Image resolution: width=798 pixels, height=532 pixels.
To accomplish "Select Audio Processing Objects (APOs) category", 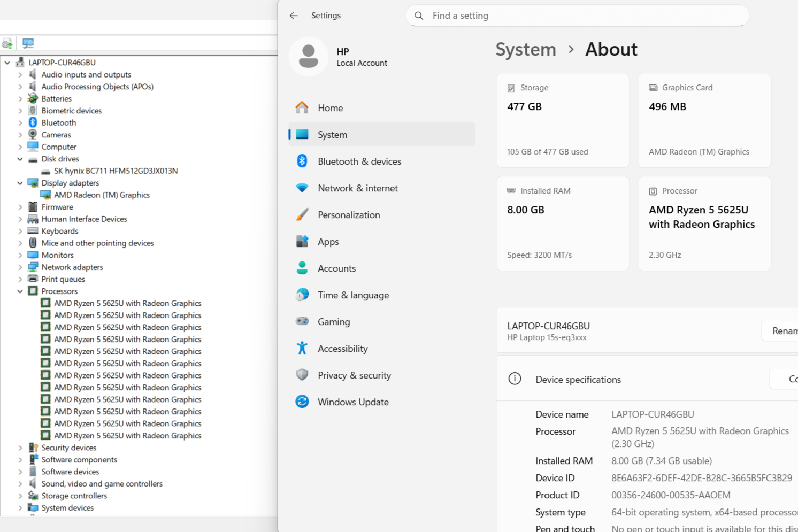I will pos(97,87).
